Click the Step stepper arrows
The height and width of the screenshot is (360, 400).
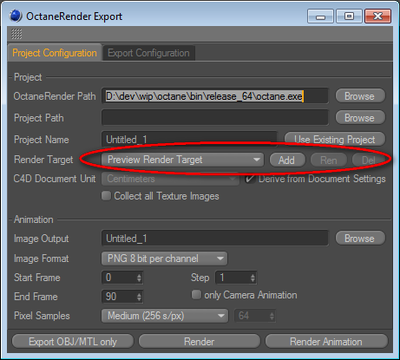tap(253, 278)
